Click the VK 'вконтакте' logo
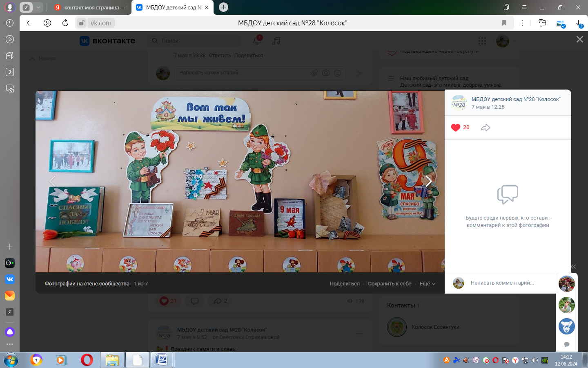The width and height of the screenshot is (588, 368). [107, 41]
